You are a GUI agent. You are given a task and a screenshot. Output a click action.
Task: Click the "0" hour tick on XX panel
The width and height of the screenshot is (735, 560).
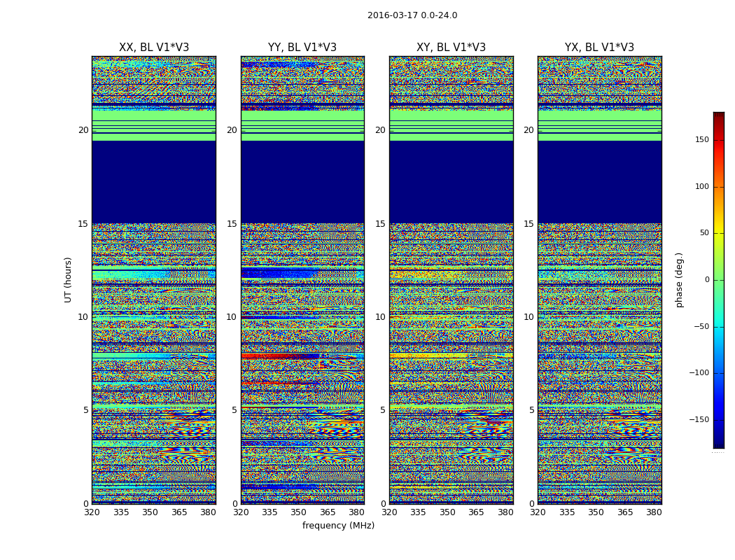tap(86, 504)
